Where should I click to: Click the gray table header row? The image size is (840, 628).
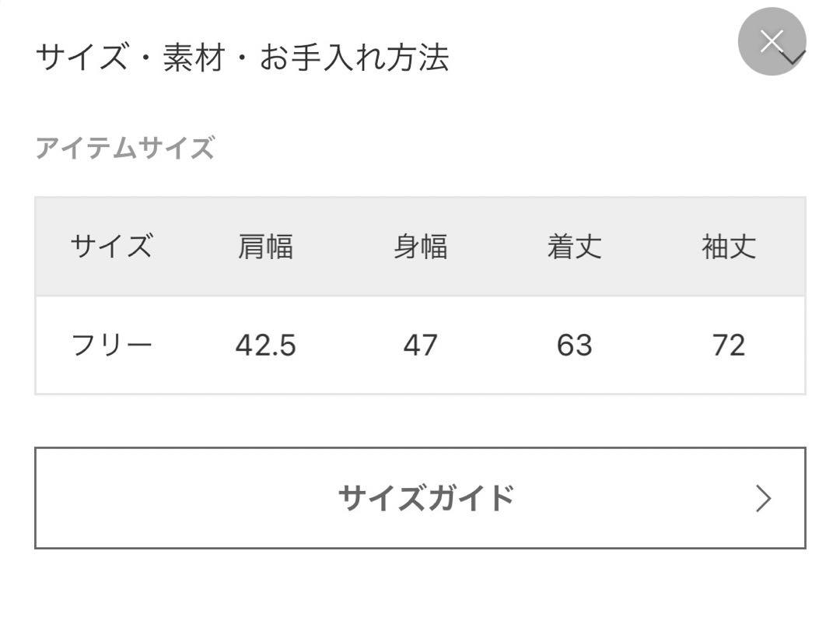click(x=420, y=247)
